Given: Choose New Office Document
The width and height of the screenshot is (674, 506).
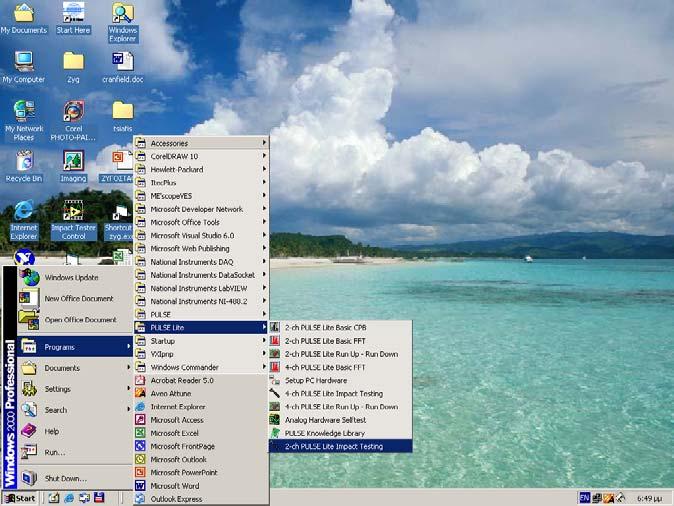Looking at the screenshot, I should coord(75,298).
